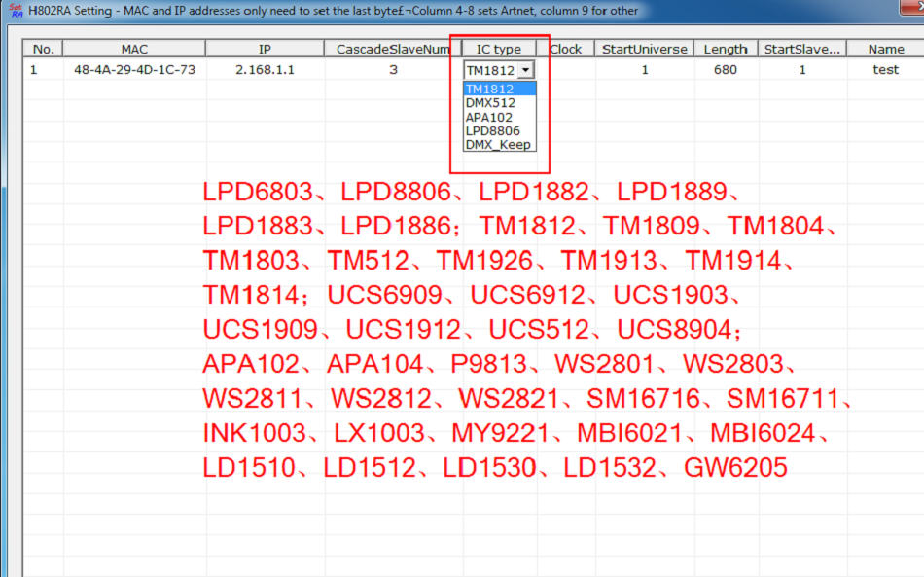Click the No. column header
This screenshot has height=577, width=924.
[x=43, y=49]
